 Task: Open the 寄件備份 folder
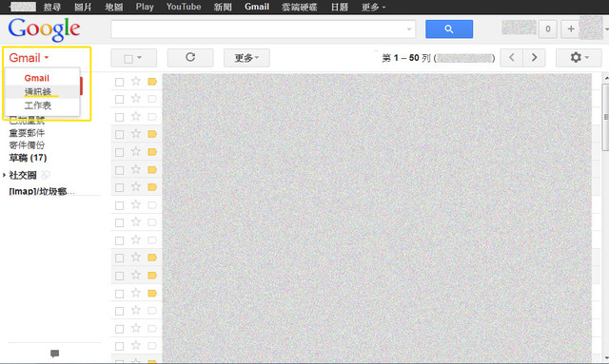(27, 145)
